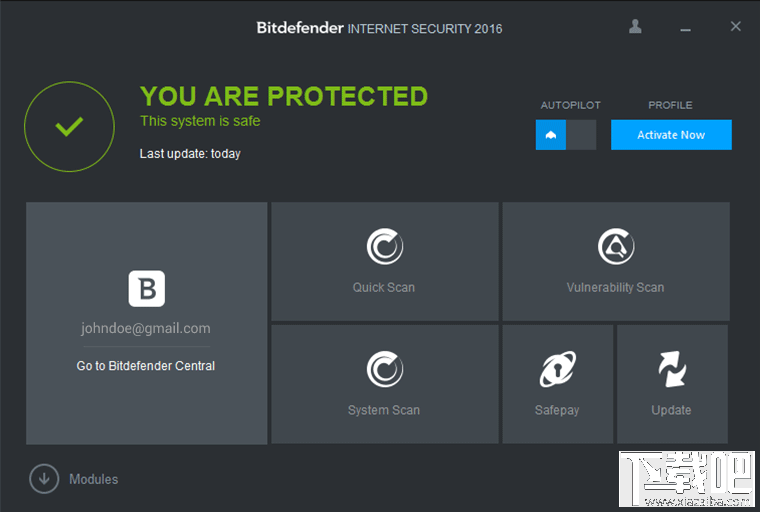This screenshot has width=760, height=512.
Task: Click the AUTOPILOT label
Action: [x=570, y=105]
